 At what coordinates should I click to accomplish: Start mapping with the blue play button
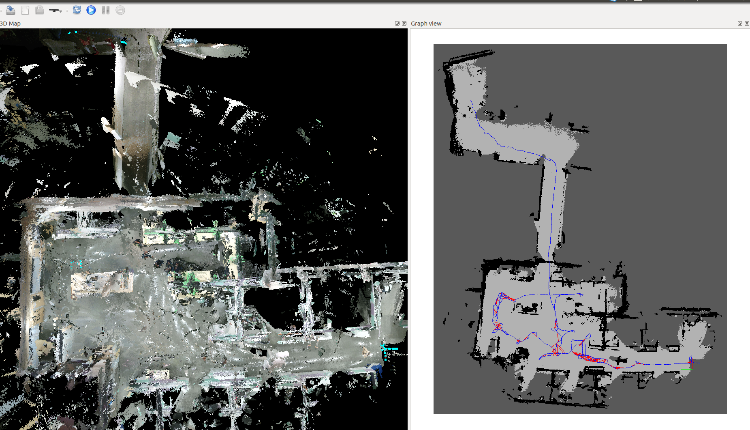click(x=91, y=10)
